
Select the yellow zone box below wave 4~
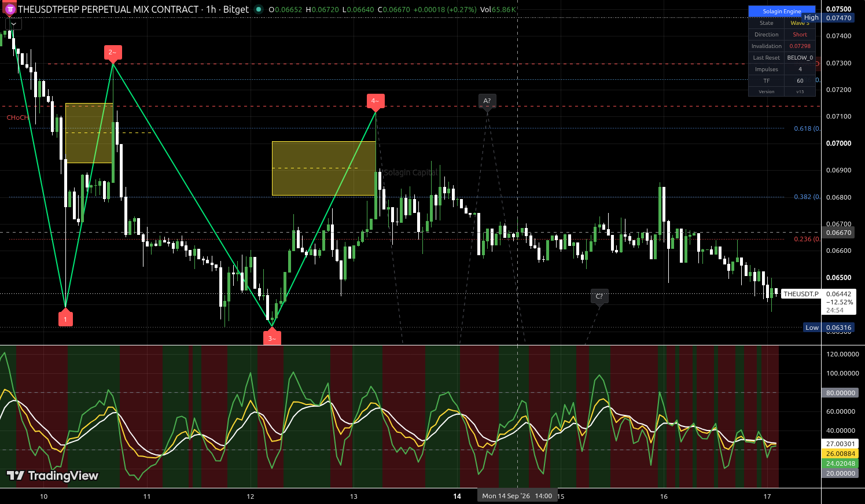click(324, 168)
